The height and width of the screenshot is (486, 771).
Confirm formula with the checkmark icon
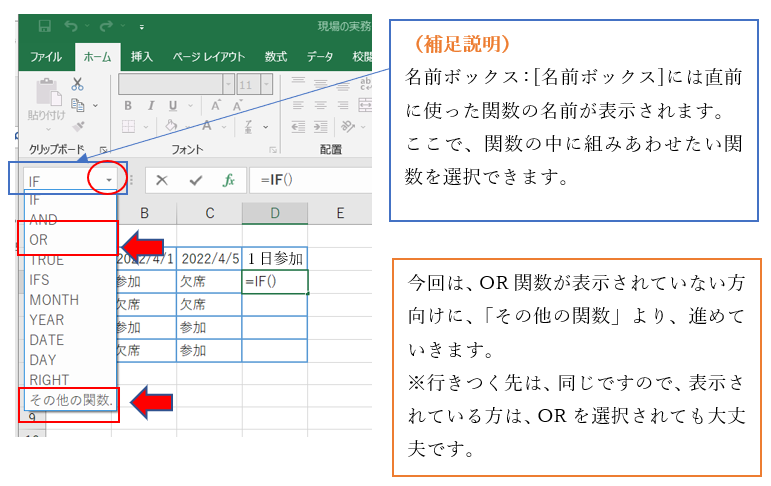click(x=195, y=180)
